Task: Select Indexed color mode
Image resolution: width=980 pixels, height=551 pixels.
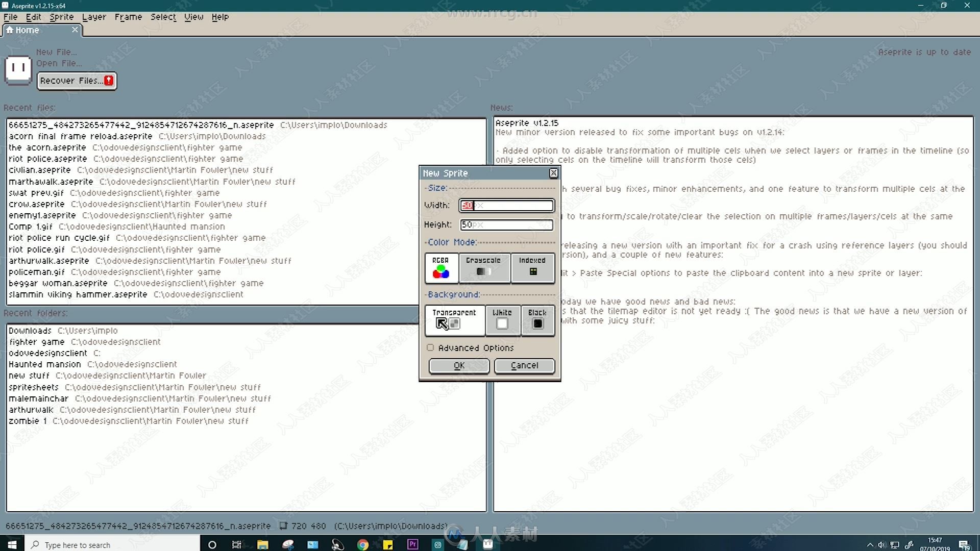Action: (532, 268)
